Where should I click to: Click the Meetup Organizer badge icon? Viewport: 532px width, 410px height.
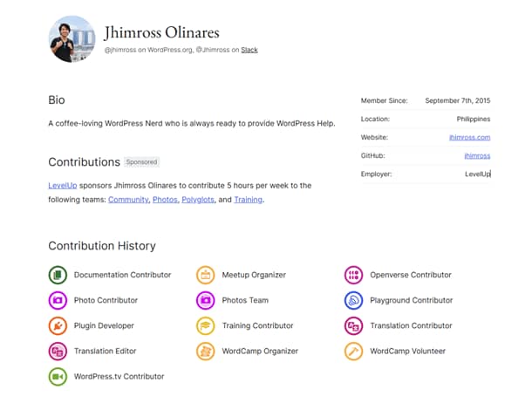click(x=206, y=275)
